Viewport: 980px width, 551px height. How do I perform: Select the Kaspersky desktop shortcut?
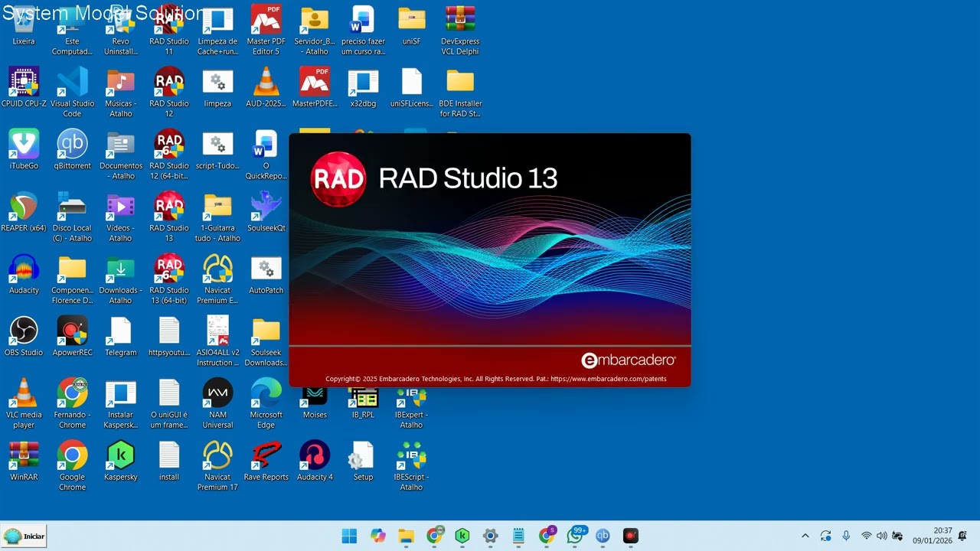(120, 461)
